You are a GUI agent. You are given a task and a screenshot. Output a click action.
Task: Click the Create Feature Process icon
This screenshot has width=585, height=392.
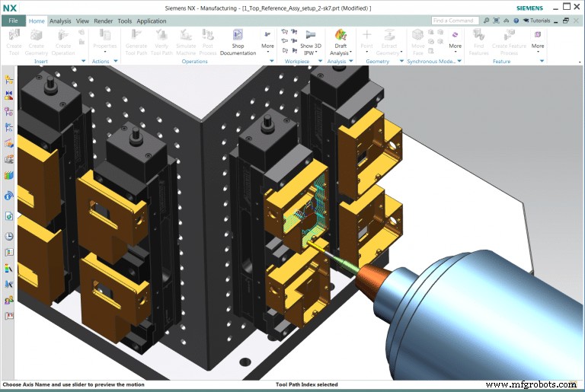[x=509, y=35]
